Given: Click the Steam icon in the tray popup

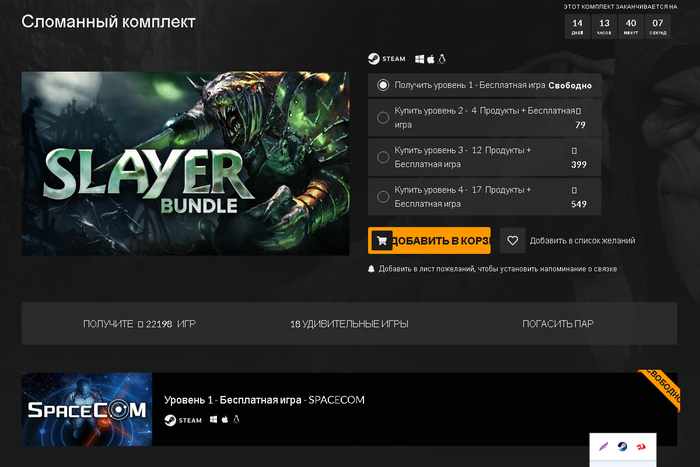Looking at the screenshot, I should click(622, 448).
